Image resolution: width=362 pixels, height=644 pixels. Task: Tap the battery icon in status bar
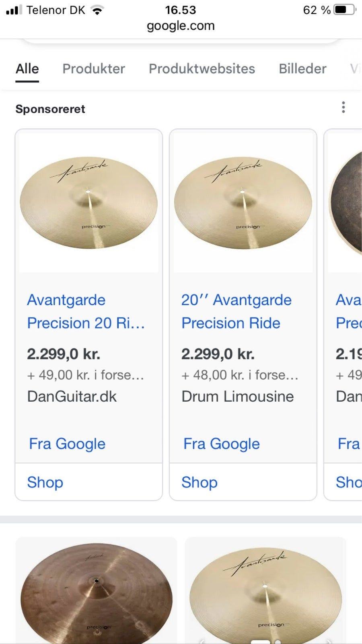pos(345,10)
